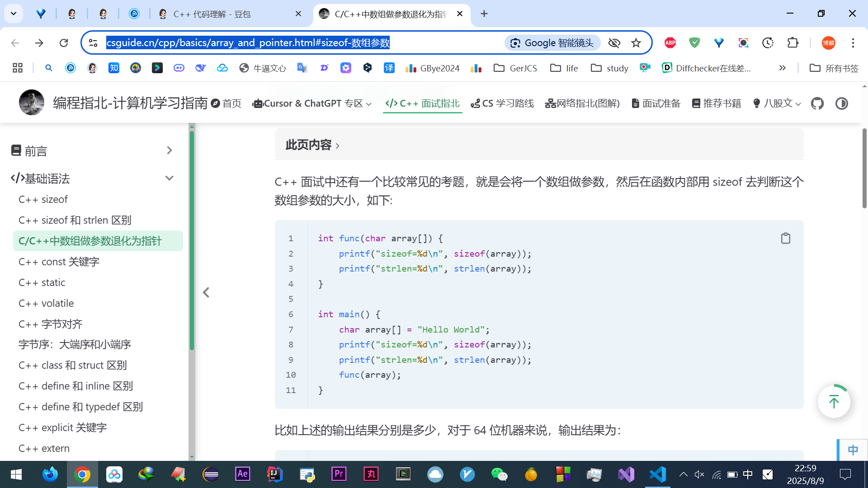Bookmark this page with star icon
Screen dimensions: 868x488
tap(636, 43)
